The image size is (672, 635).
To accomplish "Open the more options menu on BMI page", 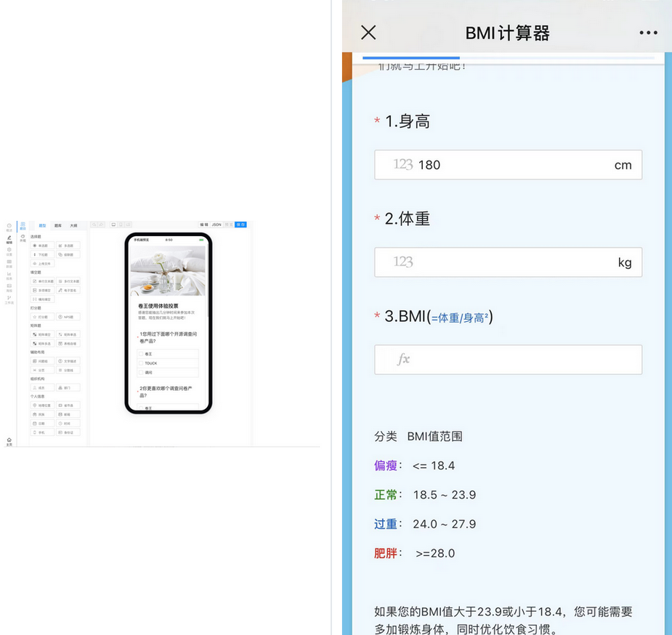I will 648,32.
